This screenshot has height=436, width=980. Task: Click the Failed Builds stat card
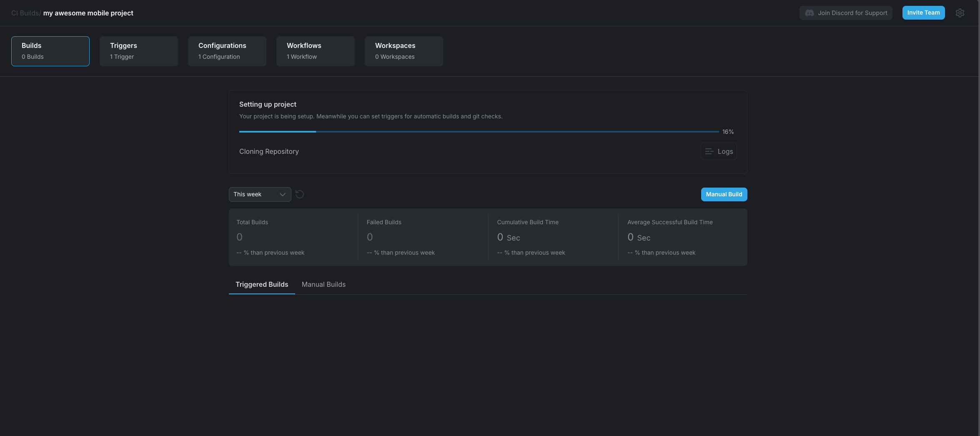[x=423, y=237]
